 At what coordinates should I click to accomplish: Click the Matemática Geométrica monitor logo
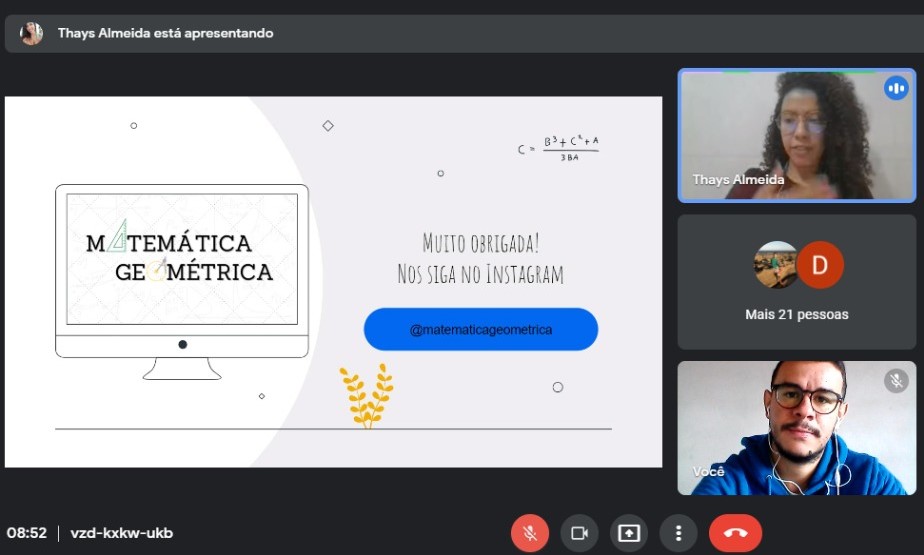[181, 258]
